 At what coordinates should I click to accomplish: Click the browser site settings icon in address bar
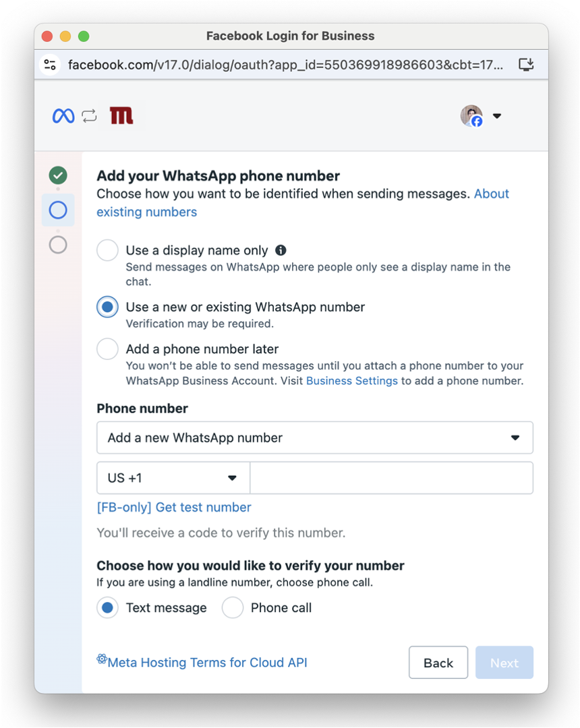50,64
